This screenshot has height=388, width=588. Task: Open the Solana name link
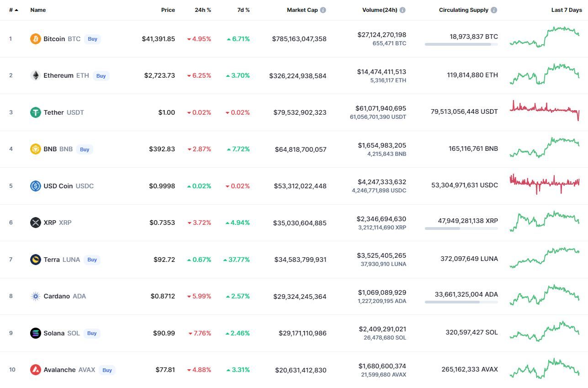click(54, 333)
